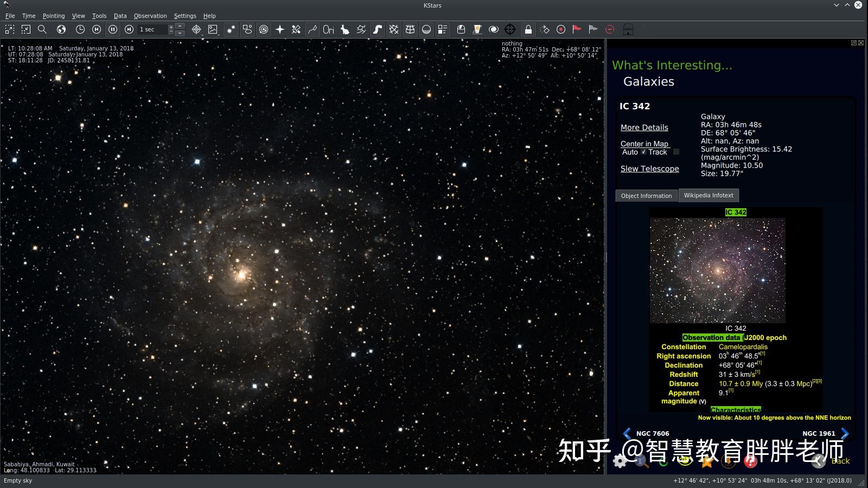868x488 pixels.
Task: Open the Find Object search tool
Action: click(43, 29)
